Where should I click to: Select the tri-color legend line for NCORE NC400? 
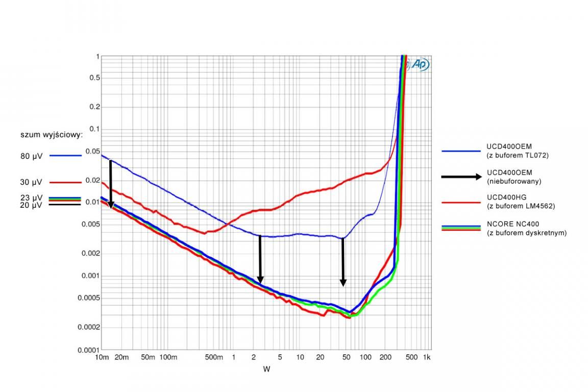click(461, 228)
